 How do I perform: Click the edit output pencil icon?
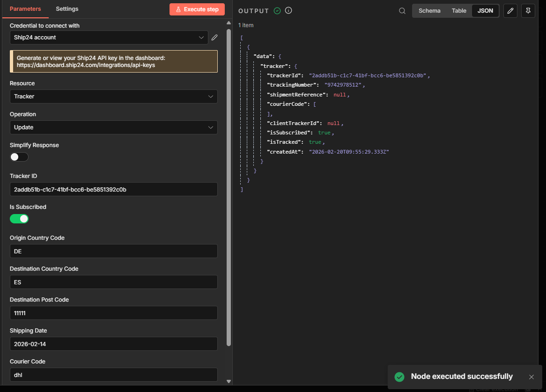coord(510,11)
